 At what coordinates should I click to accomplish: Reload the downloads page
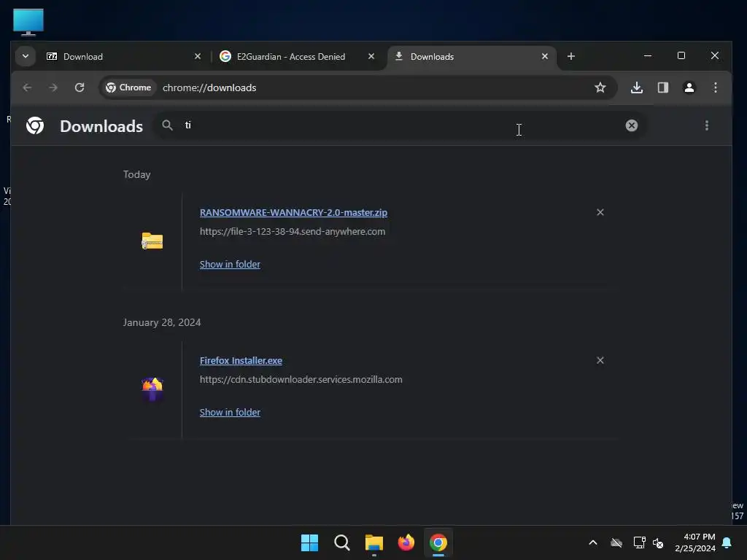coord(80,87)
